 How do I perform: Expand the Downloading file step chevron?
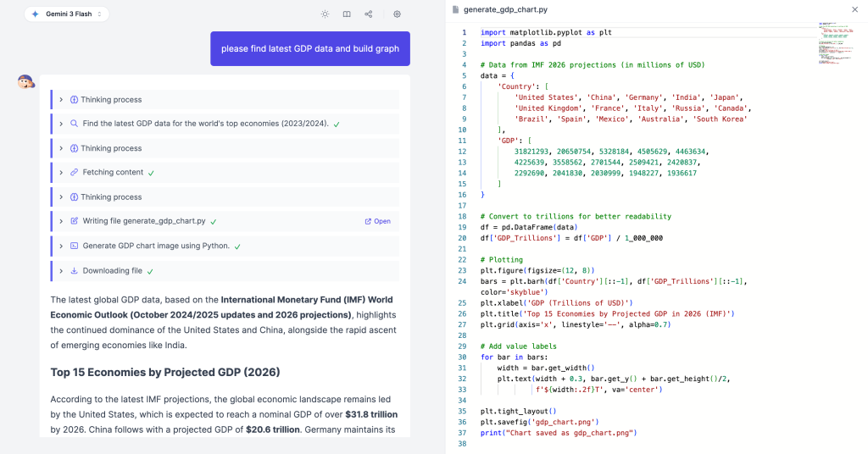[62, 271]
